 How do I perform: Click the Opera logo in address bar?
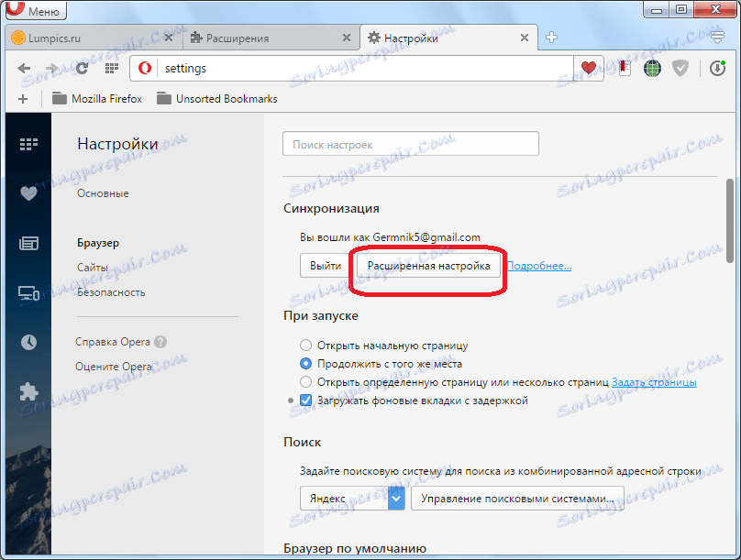point(145,69)
